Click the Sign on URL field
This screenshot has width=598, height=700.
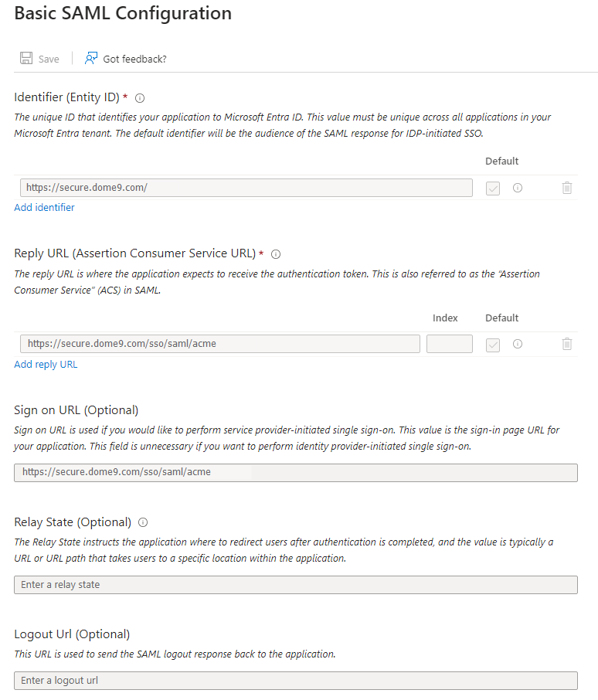click(x=295, y=472)
